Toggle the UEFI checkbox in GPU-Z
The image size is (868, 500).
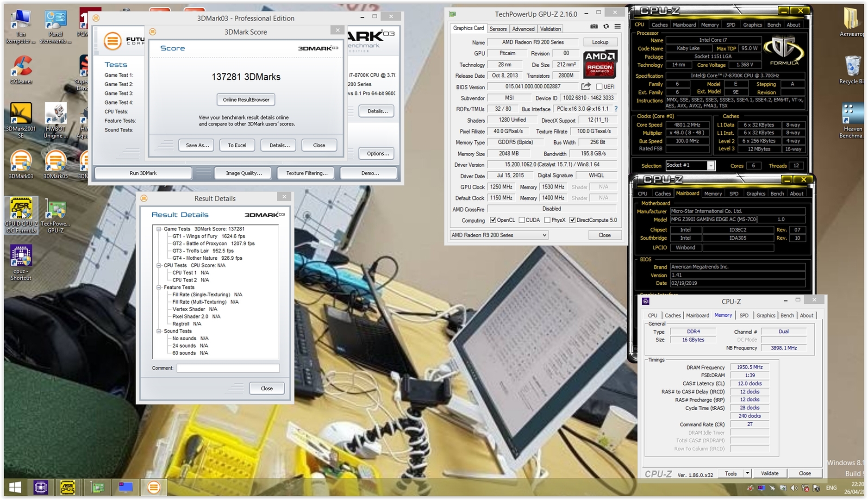coord(599,87)
